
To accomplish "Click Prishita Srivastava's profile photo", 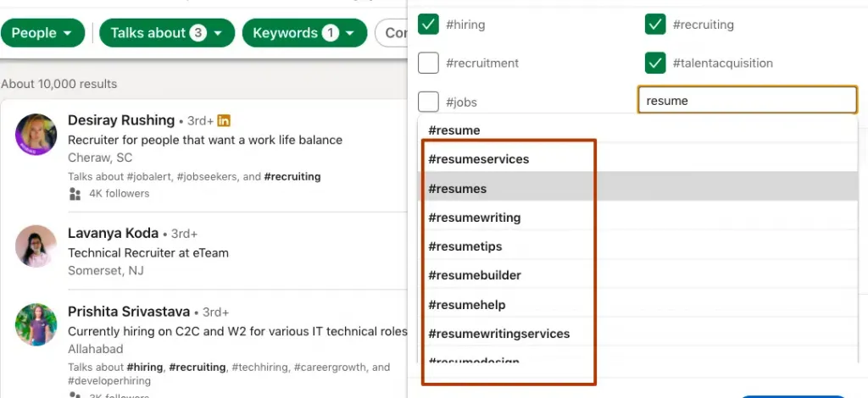I will [36, 324].
